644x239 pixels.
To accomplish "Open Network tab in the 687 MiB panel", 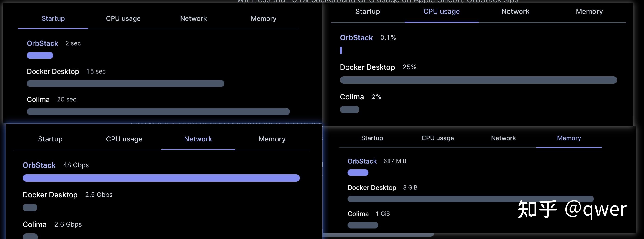I will pyautogui.click(x=503, y=138).
